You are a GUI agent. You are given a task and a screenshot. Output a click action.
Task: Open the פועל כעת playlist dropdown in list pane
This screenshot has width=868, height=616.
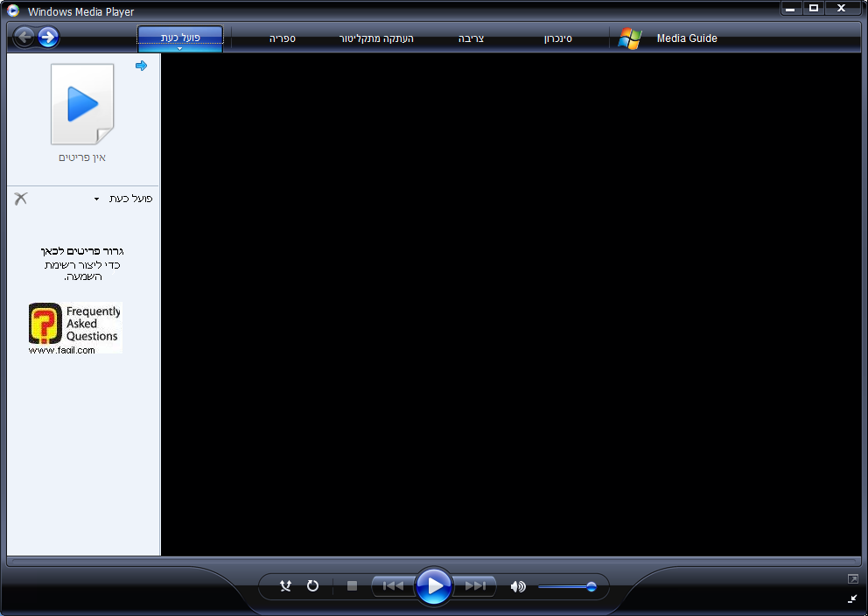coord(97,199)
